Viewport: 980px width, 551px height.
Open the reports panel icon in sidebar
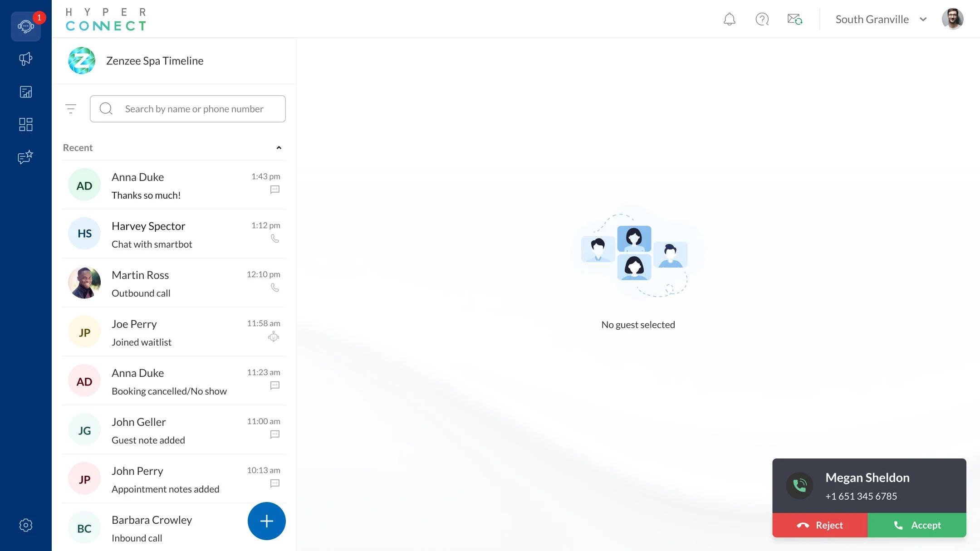26,92
